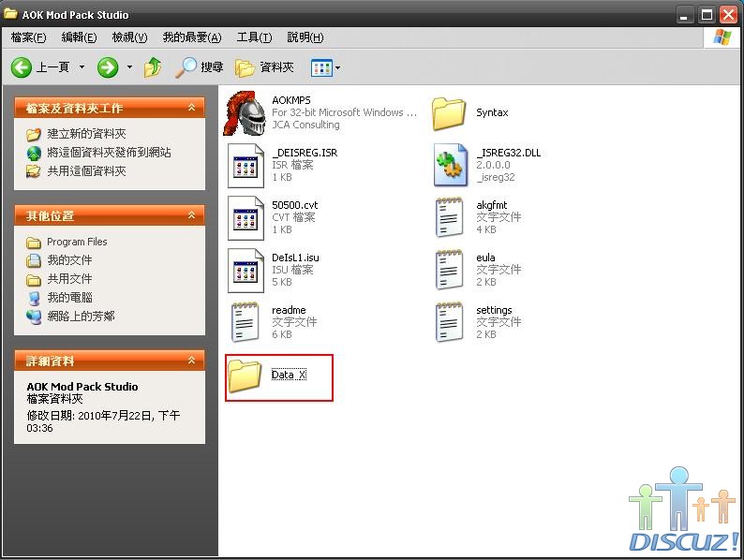Select the Syntax folder icon
The image size is (744, 560).
[x=449, y=113]
